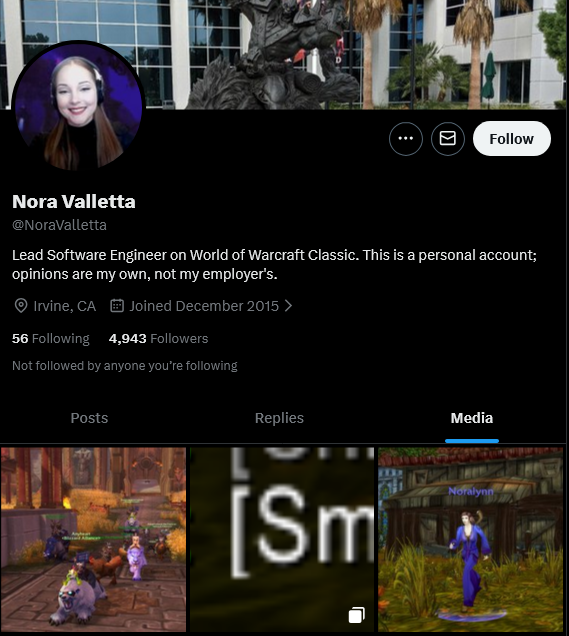Click the calendar icon beside Joined date
The height and width of the screenshot is (636, 569).
(x=117, y=306)
